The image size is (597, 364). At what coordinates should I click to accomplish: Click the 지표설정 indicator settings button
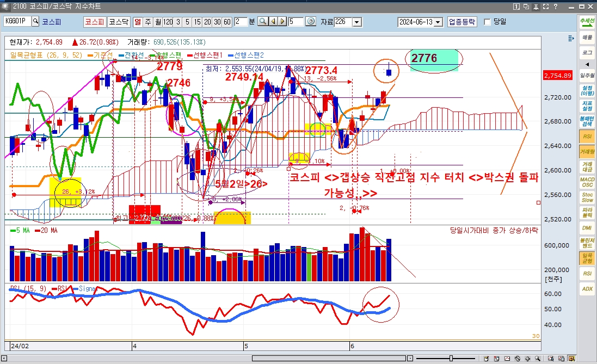coord(587,106)
